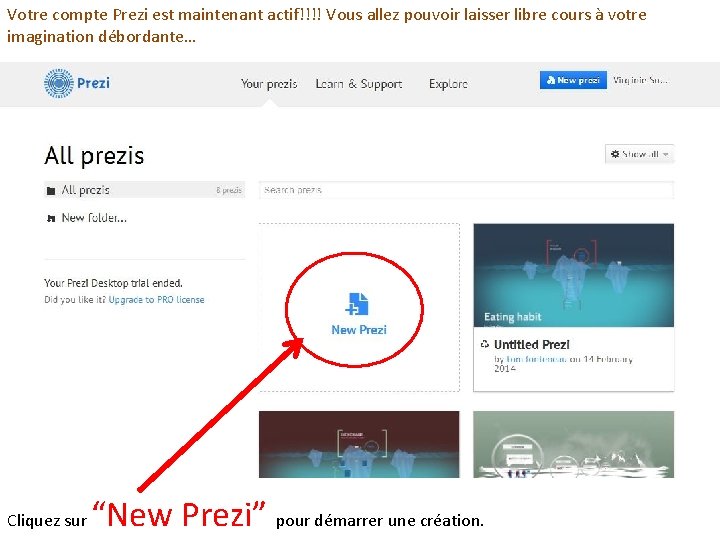Click the All prezis folder icon
Viewport: 720px width, 540px height.
51,191
